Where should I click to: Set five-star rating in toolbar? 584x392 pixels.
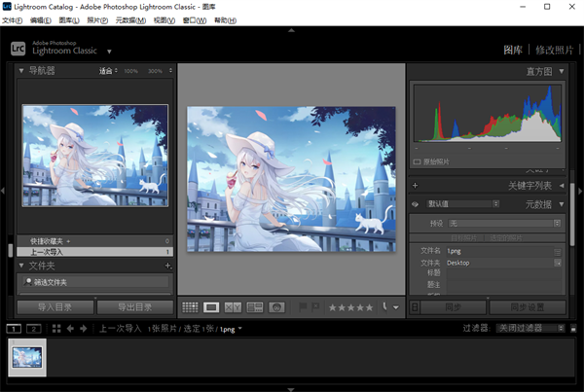(368, 307)
